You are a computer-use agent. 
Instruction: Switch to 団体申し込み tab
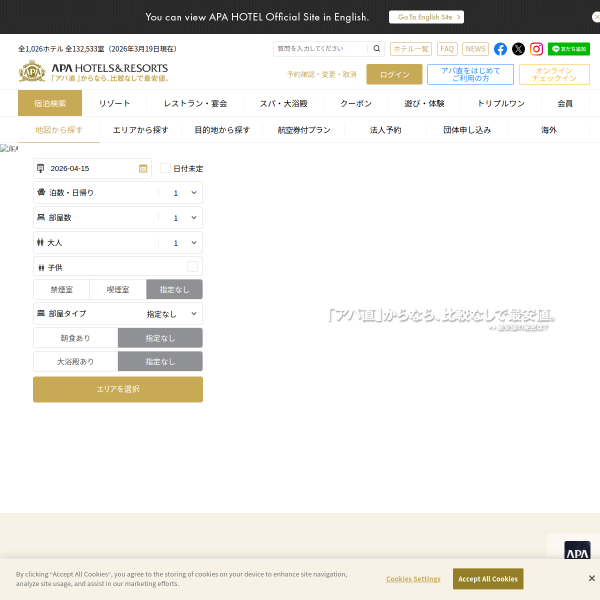pyautogui.click(x=467, y=130)
